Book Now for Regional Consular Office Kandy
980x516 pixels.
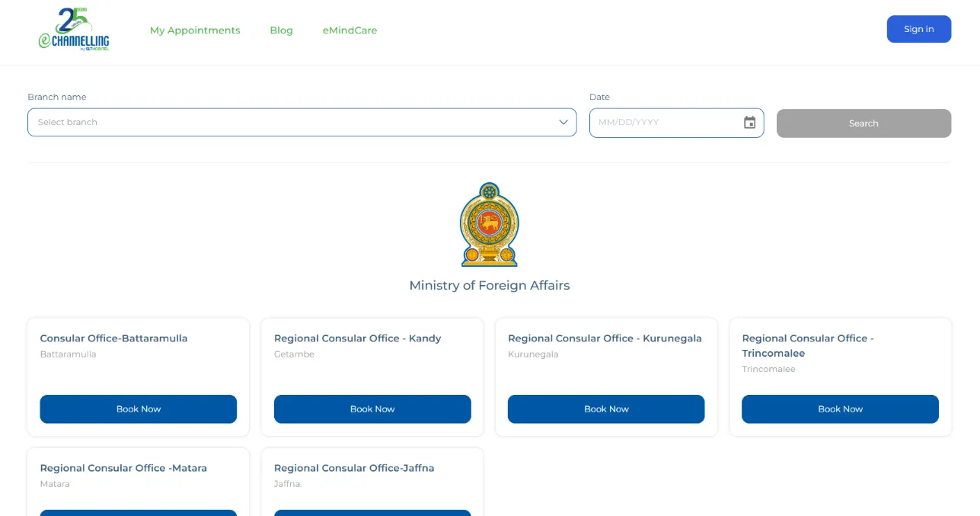[372, 409]
